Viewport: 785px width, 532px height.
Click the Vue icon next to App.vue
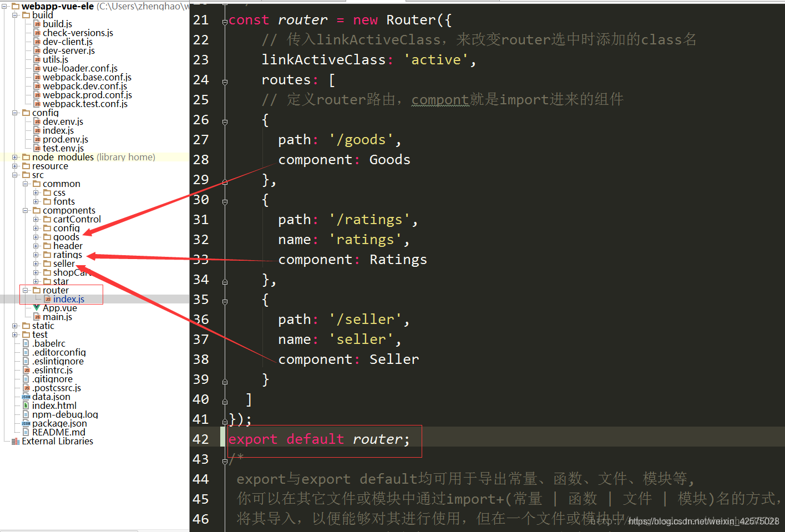pyautogui.click(x=37, y=308)
